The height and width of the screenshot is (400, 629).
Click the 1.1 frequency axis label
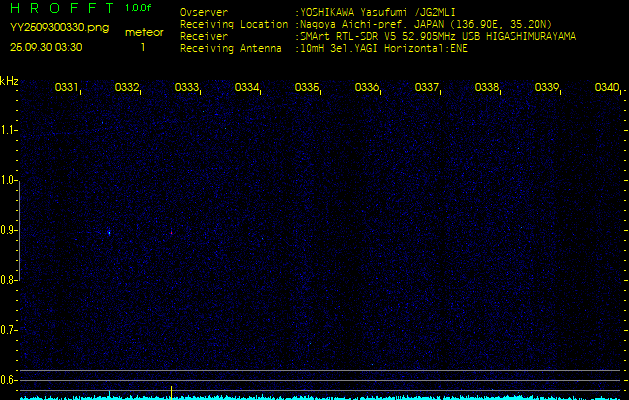9,130
